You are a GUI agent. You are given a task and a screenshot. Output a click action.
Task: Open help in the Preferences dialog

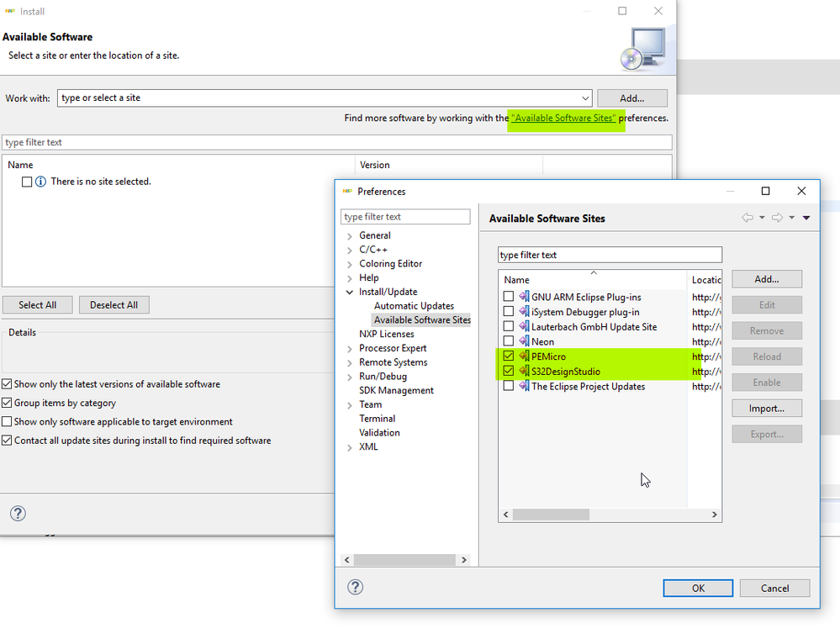[x=355, y=587]
